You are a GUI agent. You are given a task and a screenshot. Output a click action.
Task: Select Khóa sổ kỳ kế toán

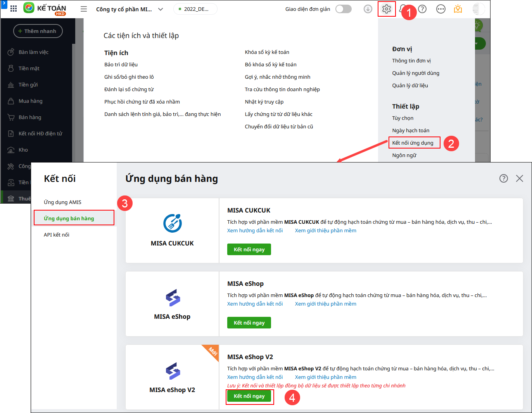(267, 52)
